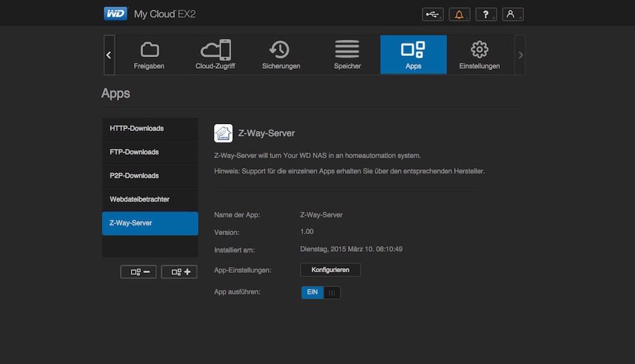Click the remove app minus button
The image size is (635, 364).
138,272
